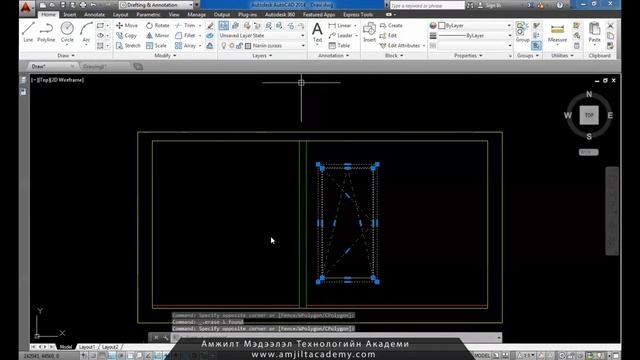Click the N compass direction on ViewCube
The image size is (640, 360).
589,94
